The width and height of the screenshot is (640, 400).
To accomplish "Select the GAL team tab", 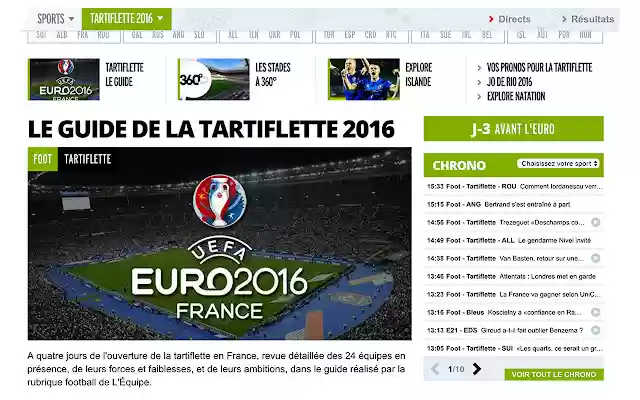I will [x=137, y=35].
